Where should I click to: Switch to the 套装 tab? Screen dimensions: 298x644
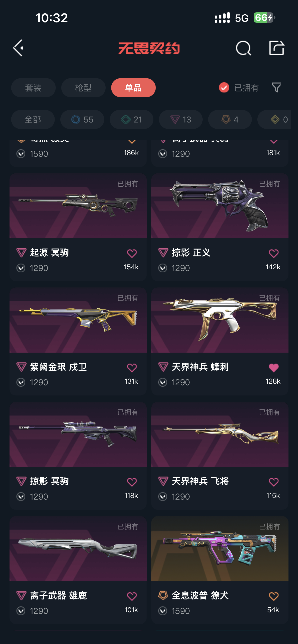coord(33,87)
